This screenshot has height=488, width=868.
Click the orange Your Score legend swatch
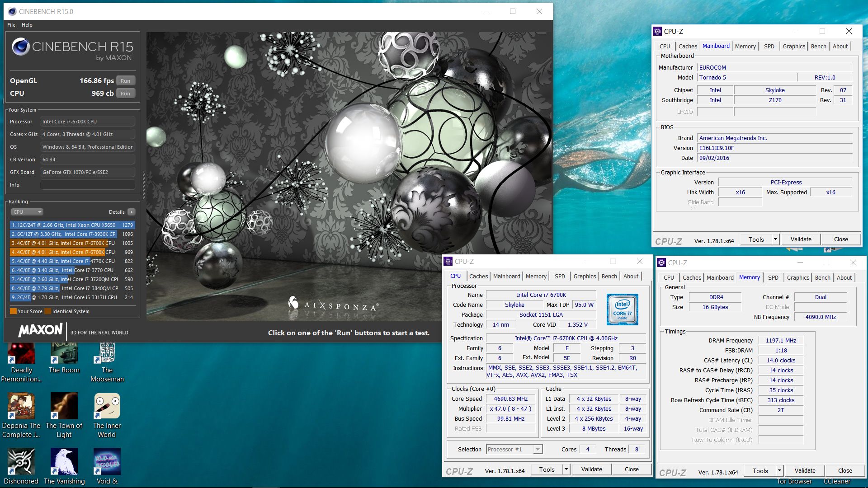coord(13,311)
